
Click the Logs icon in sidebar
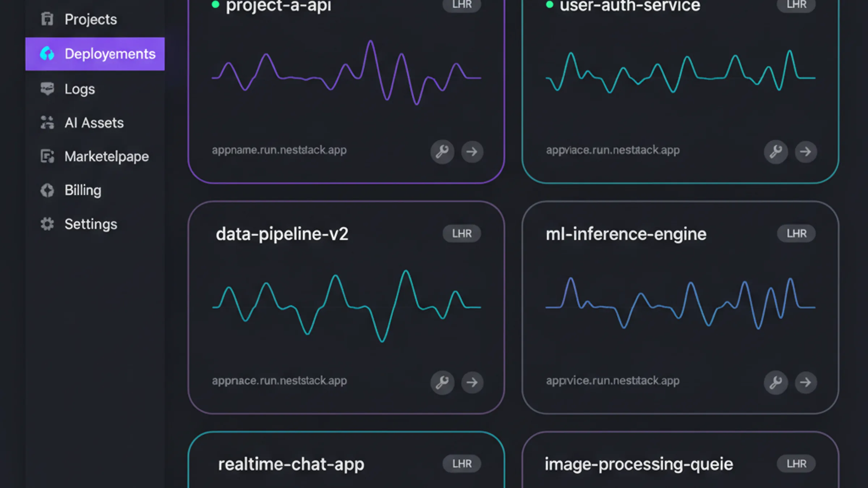pos(47,89)
